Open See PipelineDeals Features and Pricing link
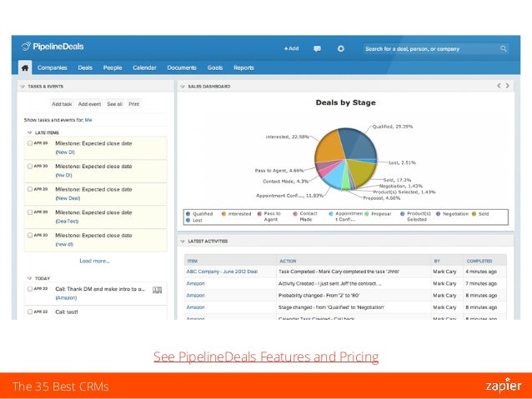 [266, 357]
